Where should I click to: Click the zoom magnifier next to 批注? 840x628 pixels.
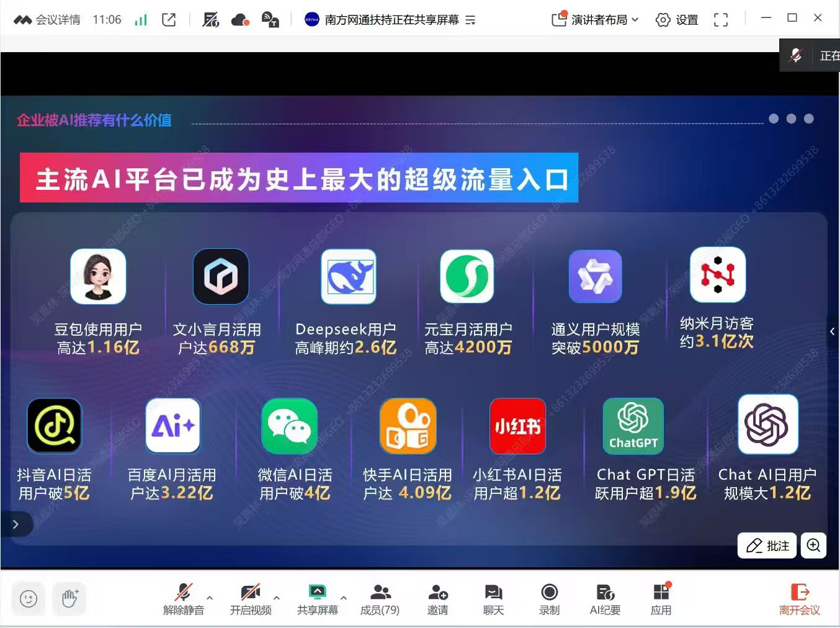(x=813, y=545)
